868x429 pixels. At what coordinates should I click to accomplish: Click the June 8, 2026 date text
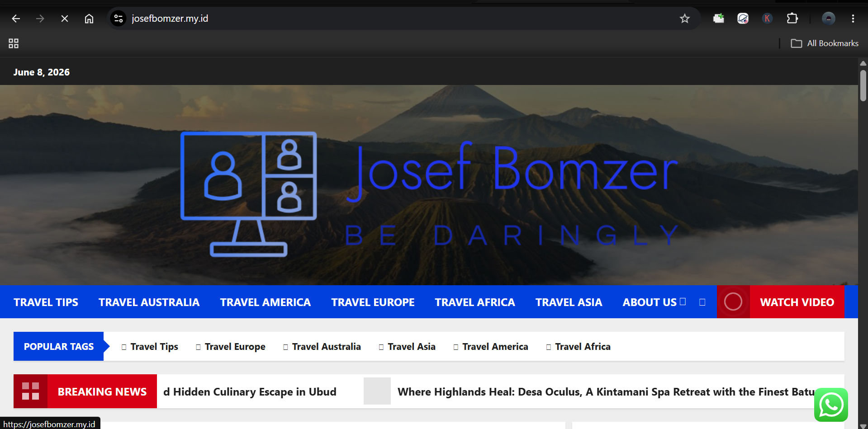[41, 72]
